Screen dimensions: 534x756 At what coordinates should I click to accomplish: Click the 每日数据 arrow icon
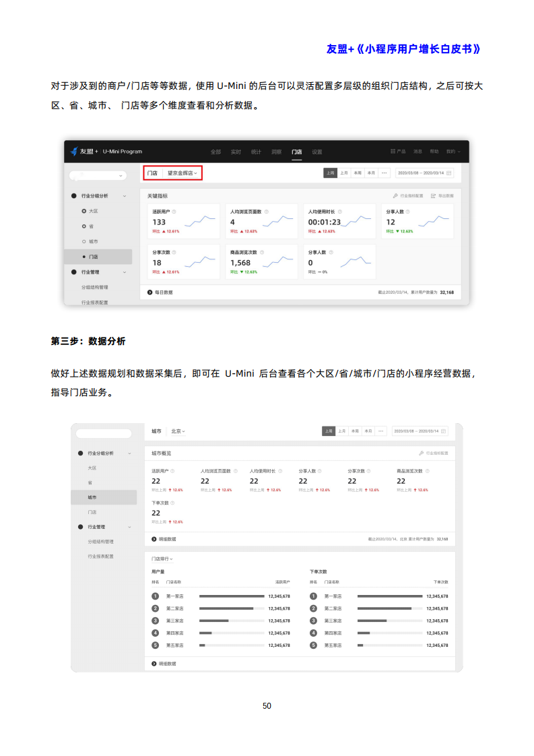pyautogui.click(x=149, y=292)
